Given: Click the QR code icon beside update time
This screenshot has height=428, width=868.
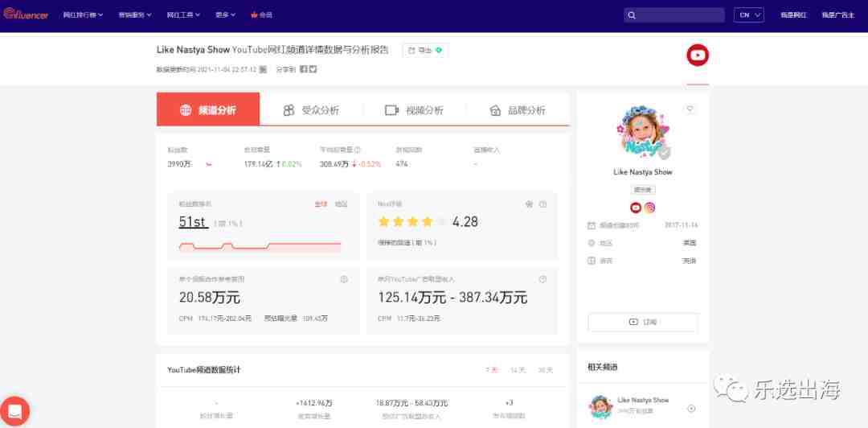Looking at the screenshot, I should coord(263,69).
